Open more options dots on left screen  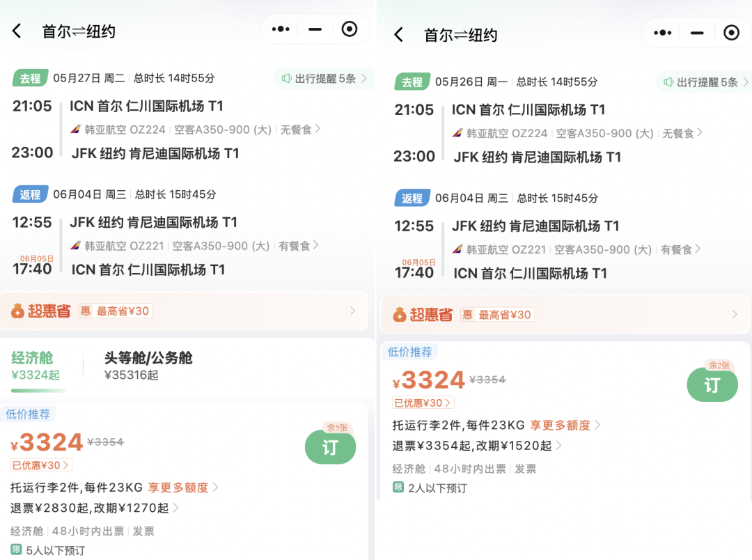click(281, 29)
